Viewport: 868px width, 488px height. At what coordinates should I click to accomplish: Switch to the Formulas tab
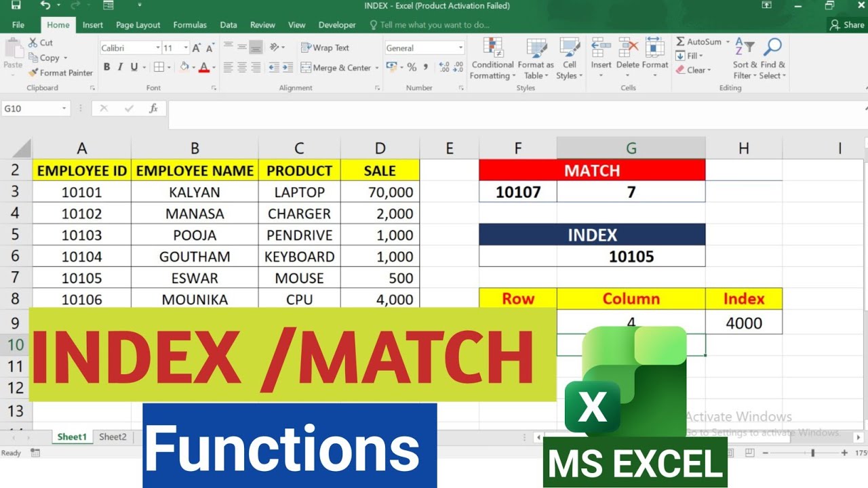coord(190,25)
